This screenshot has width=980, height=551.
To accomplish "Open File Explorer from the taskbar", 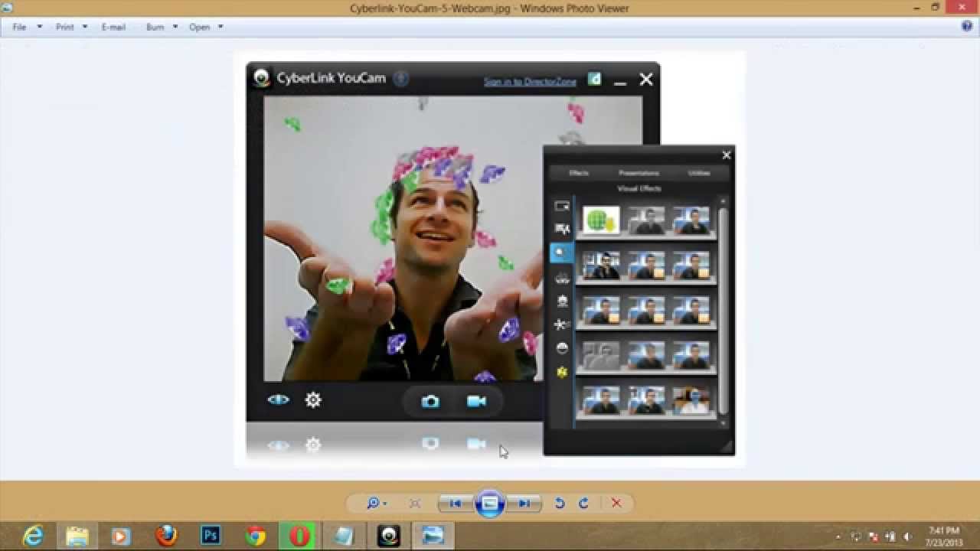I will [77, 536].
